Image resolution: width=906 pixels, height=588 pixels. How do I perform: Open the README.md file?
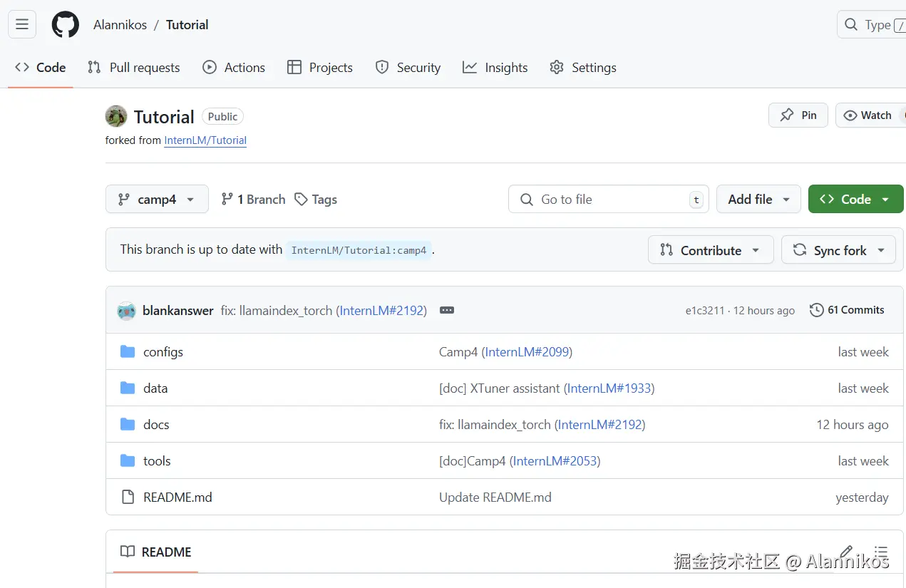click(177, 497)
